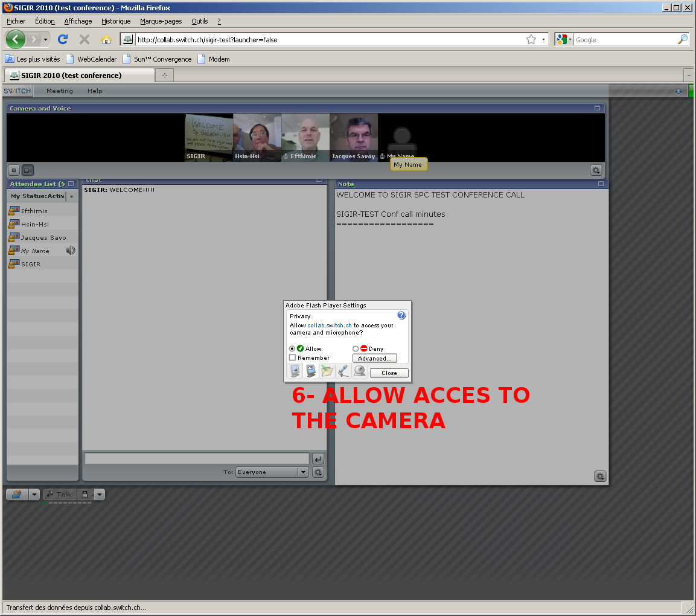Viewport: 696px width, 616px height.
Task: Open the Flash webcam settings tab
Action: (360, 371)
